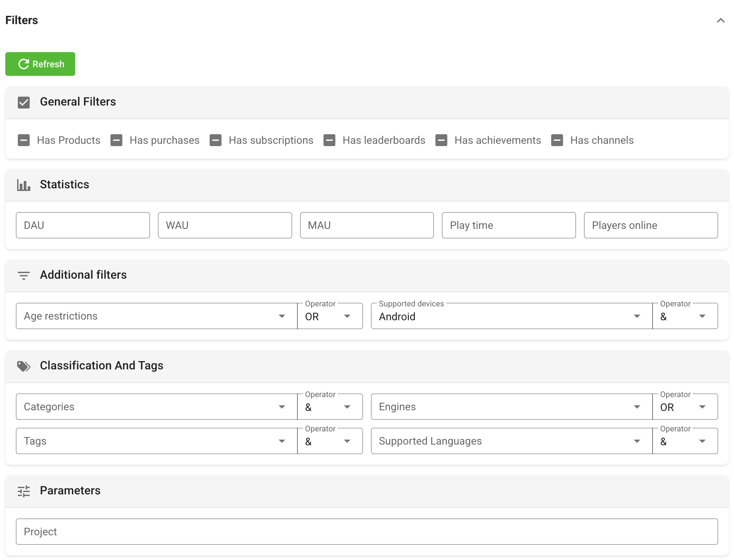Viewport: 734px width, 560px height.
Task: Toggle Has channels checkbox
Action: click(557, 140)
